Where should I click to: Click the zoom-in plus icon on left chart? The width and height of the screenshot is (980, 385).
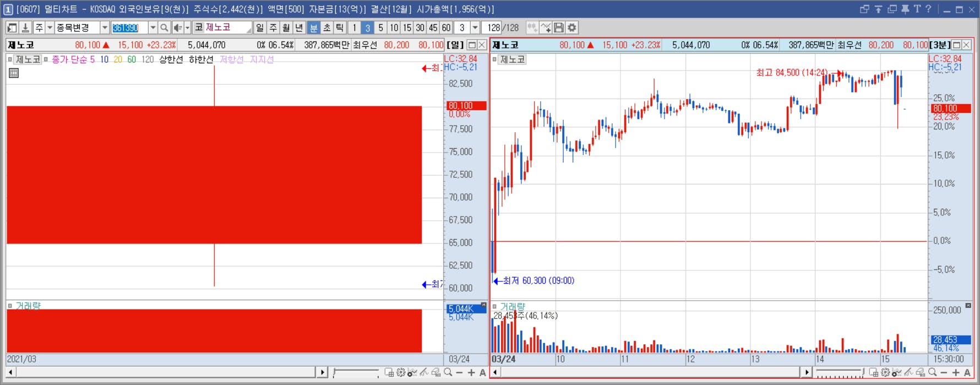pyautogui.click(x=471, y=373)
